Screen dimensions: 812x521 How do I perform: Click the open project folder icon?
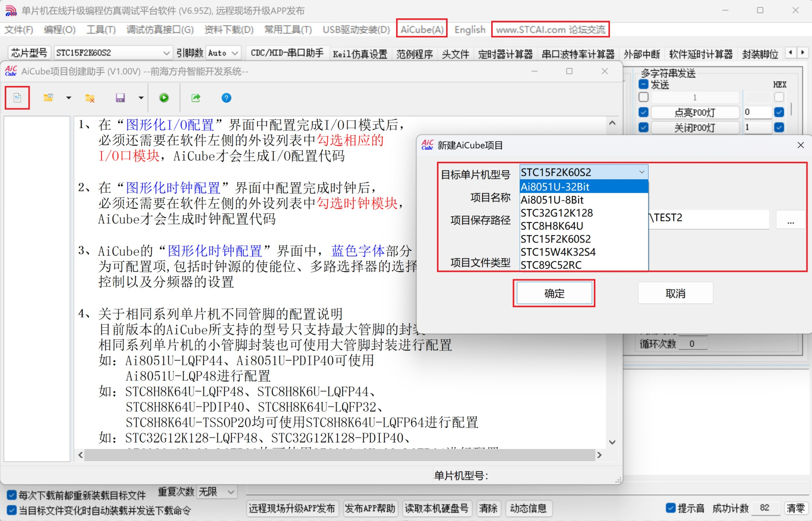point(48,98)
